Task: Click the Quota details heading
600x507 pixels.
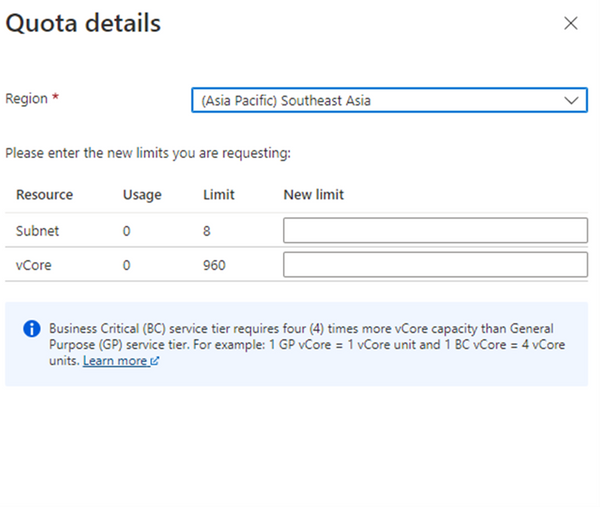Action: (84, 24)
